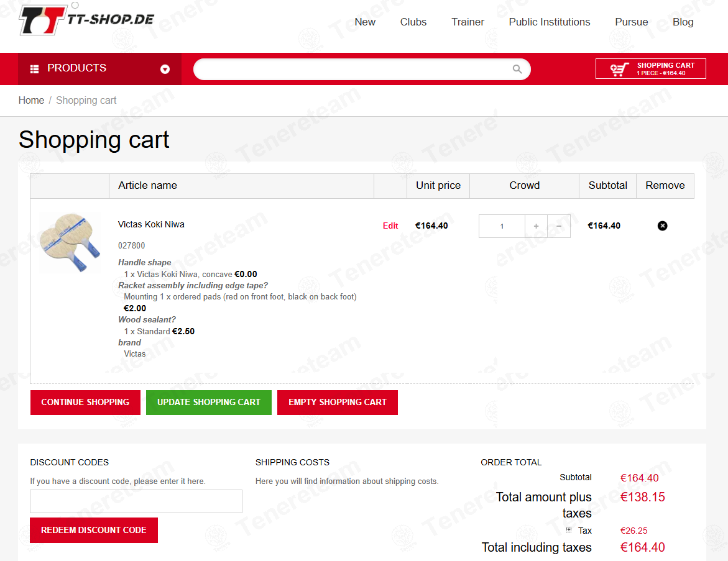The width and height of the screenshot is (728, 561).
Task: Click the products grid icon
Action: (34, 69)
